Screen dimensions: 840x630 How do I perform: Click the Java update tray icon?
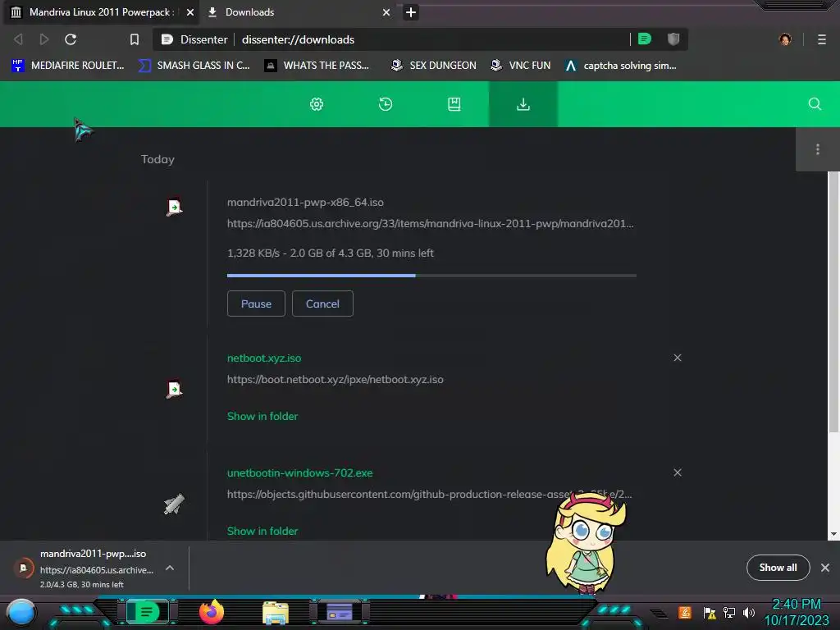pyautogui.click(x=685, y=612)
